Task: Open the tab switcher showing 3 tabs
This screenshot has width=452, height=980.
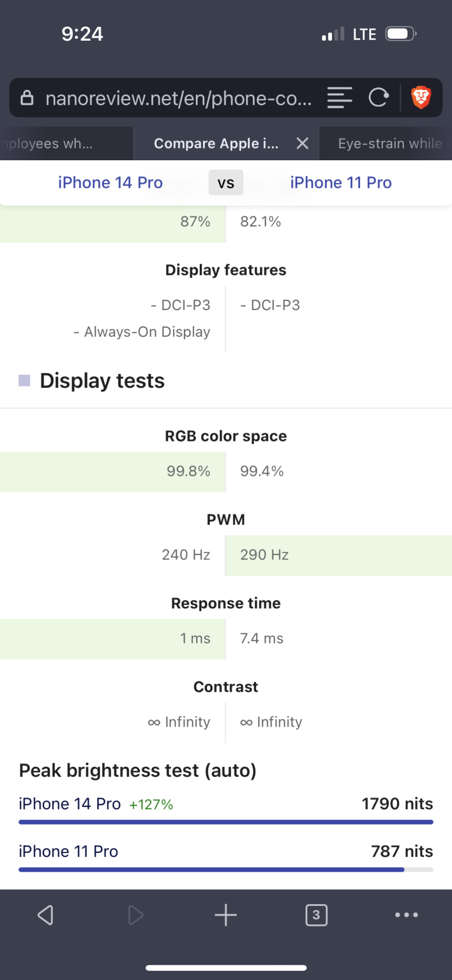Action: (316, 915)
